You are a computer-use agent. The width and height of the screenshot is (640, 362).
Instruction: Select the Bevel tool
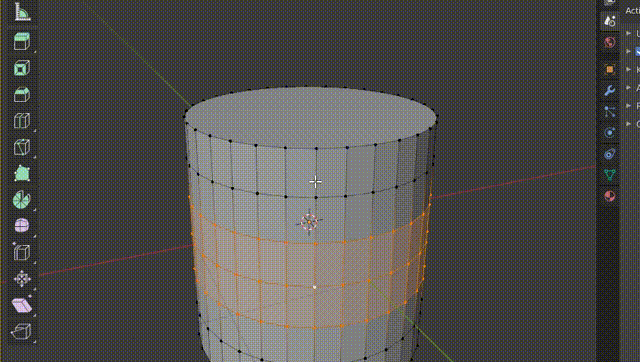pos(22,94)
